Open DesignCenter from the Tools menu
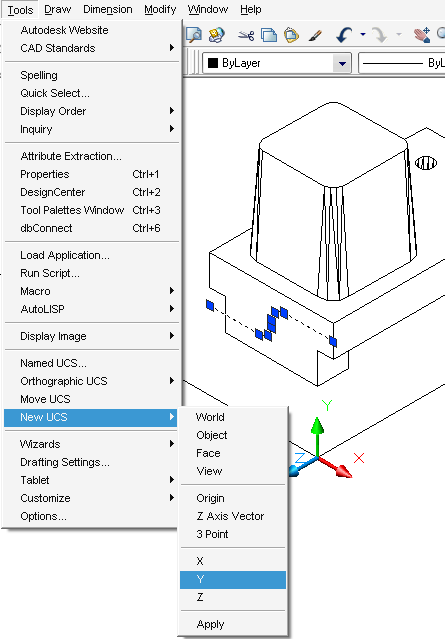The height and width of the screenshot is (639, 445). click(x=91, y=192)
